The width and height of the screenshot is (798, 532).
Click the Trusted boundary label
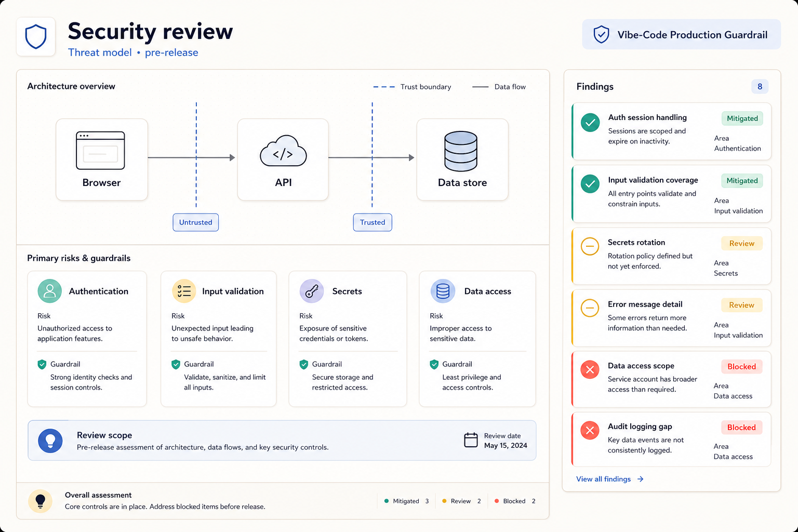pyautogui.click(x=373, y=222)
